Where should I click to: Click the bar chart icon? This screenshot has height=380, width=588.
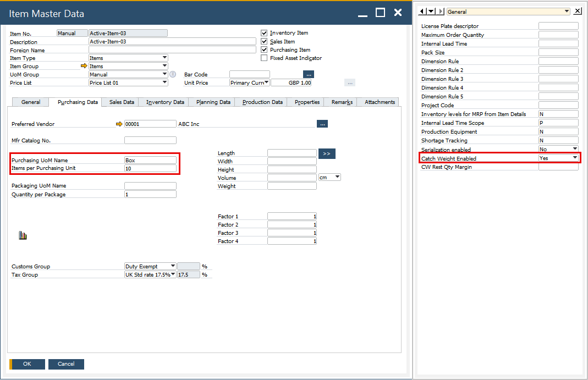(23, 235)
